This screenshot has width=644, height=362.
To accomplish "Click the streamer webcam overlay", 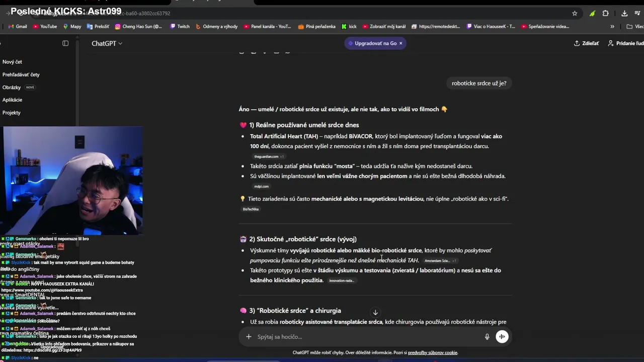I will (72, 181).
